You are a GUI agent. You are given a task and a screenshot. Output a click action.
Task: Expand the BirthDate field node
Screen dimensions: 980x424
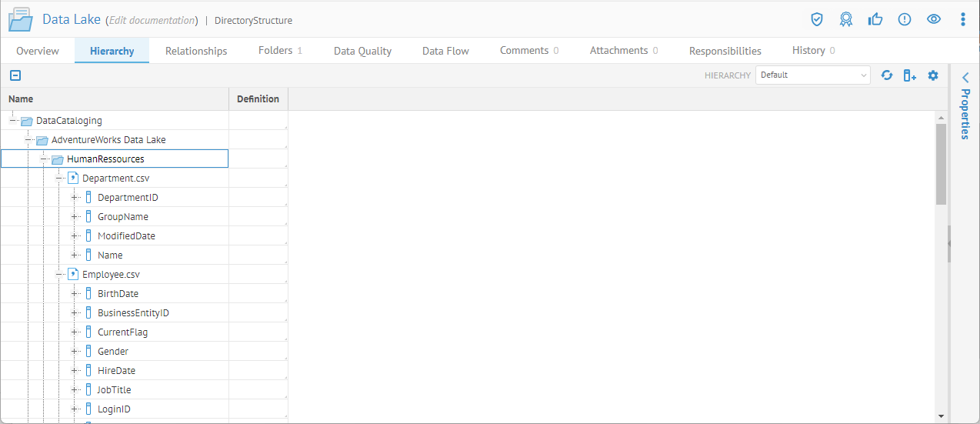75,293
